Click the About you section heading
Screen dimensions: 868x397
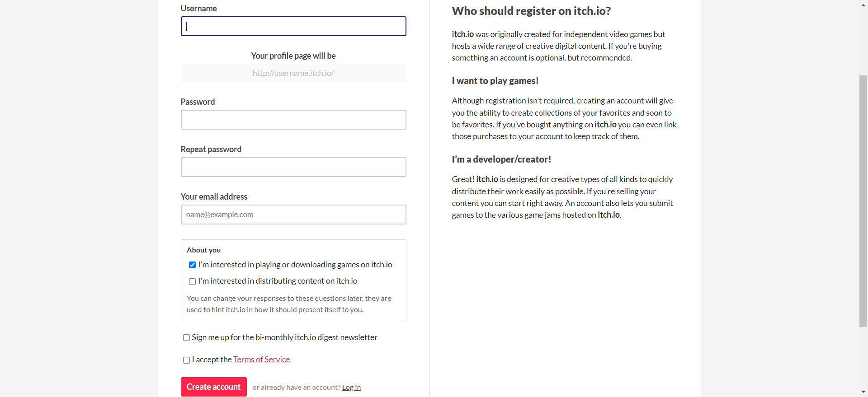pyautogui.click(x=203, y=250)
